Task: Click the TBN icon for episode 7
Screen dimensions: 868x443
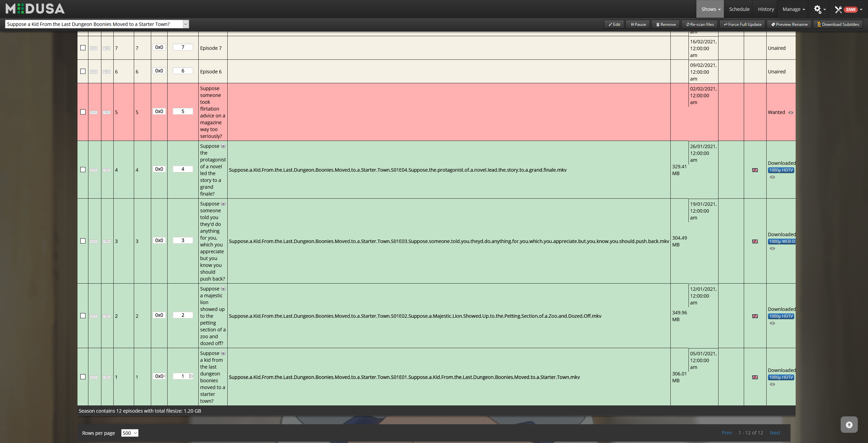Action: pos(107,48)
